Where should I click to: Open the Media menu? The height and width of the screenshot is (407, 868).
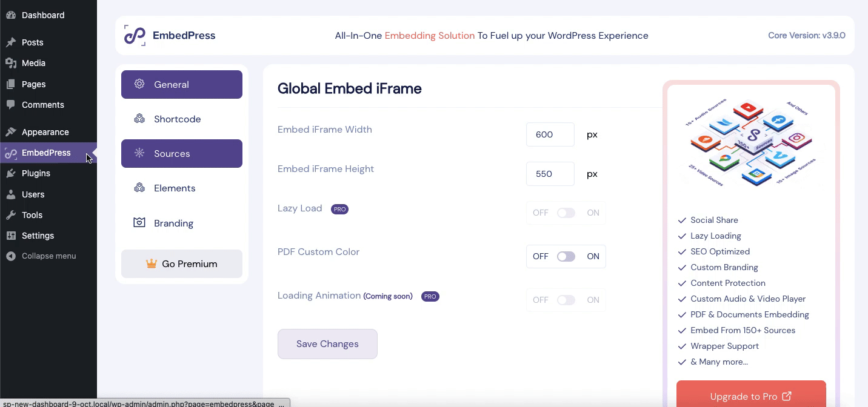48,63
